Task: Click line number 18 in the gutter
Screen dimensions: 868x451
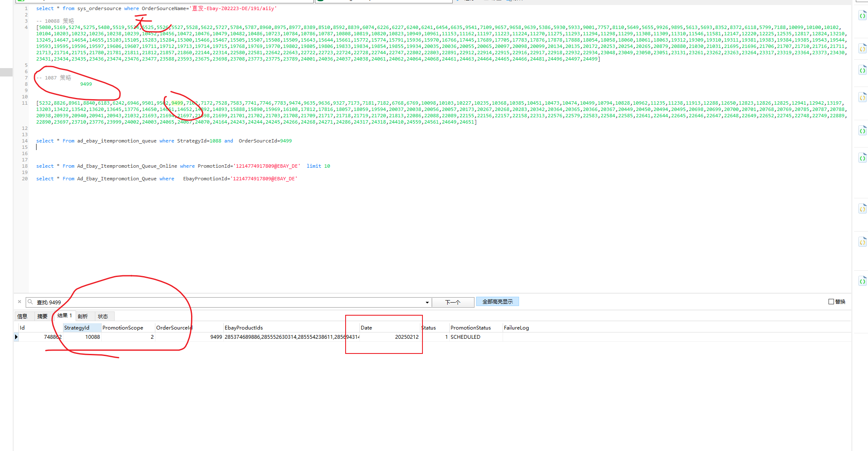Action: (25, 166)
